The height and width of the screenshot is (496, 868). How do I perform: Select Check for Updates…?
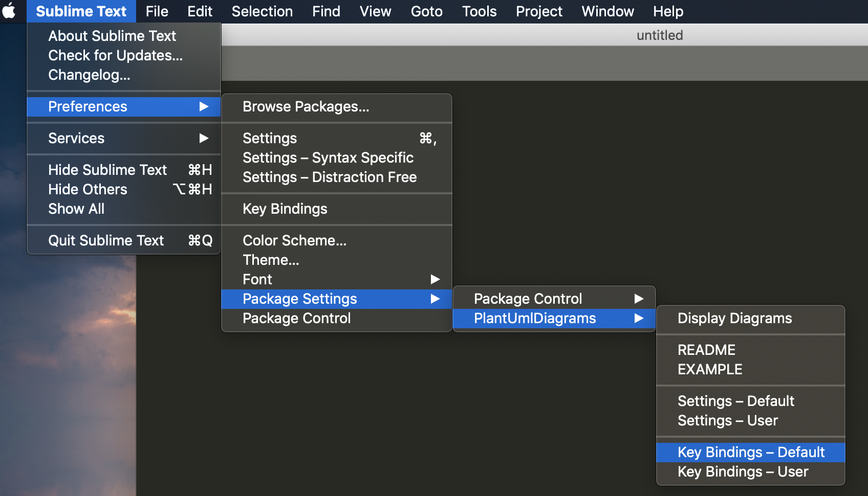(x=115, y=56)
